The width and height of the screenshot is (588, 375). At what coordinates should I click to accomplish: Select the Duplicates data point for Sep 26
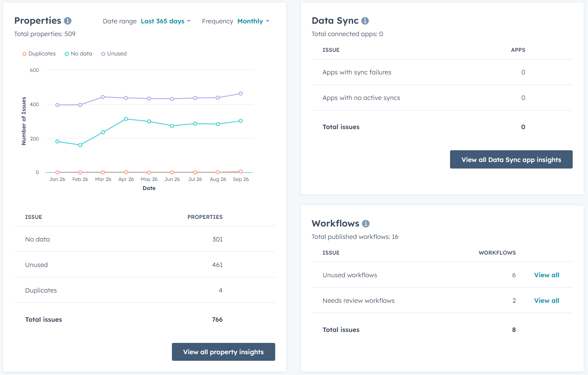click(x=241, y=171)
